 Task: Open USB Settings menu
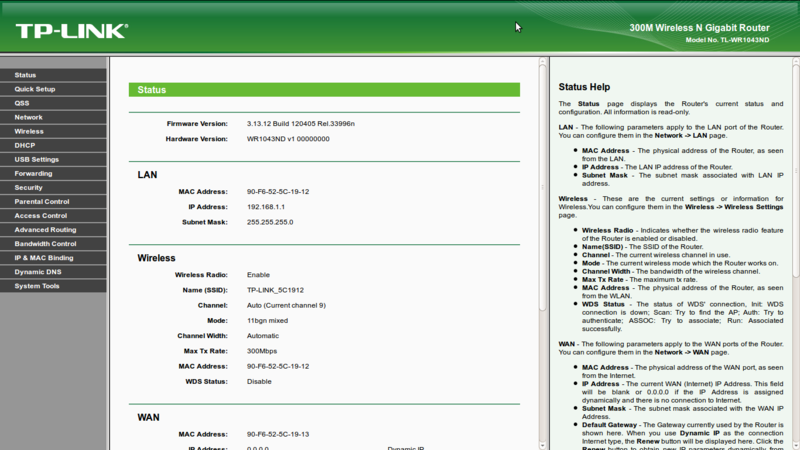(x=53, y=159)
